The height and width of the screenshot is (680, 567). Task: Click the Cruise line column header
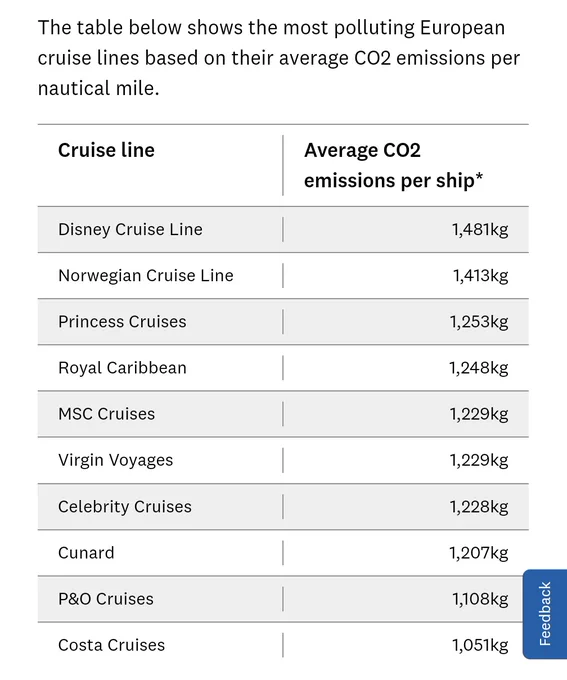[x=106, y=150]
